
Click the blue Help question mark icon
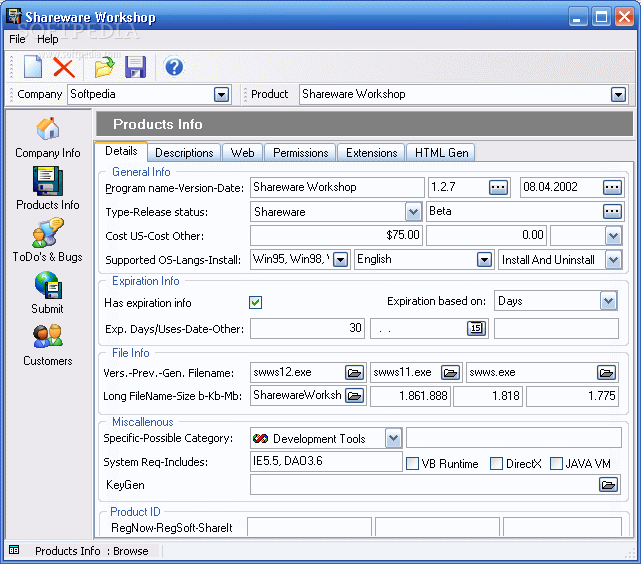[x=174, y=67]
